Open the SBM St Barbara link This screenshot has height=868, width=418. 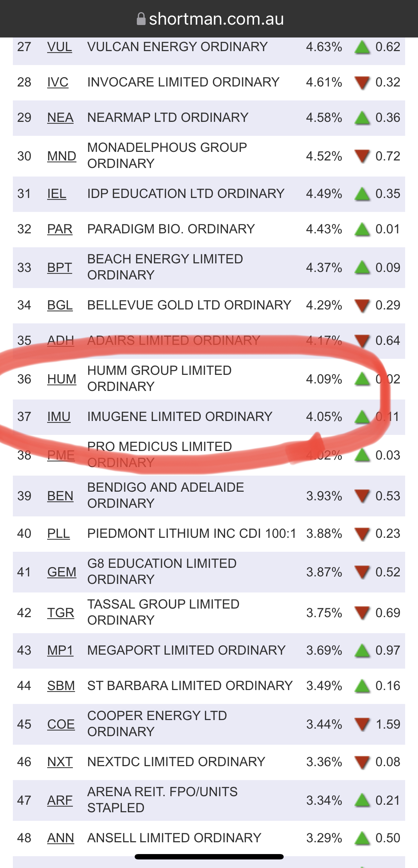(61, 686)
